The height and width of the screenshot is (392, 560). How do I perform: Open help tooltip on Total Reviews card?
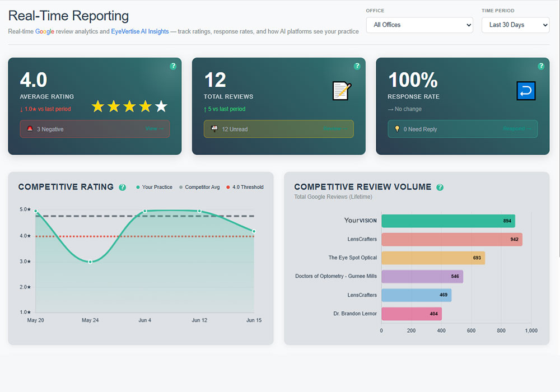coord(357,66)
